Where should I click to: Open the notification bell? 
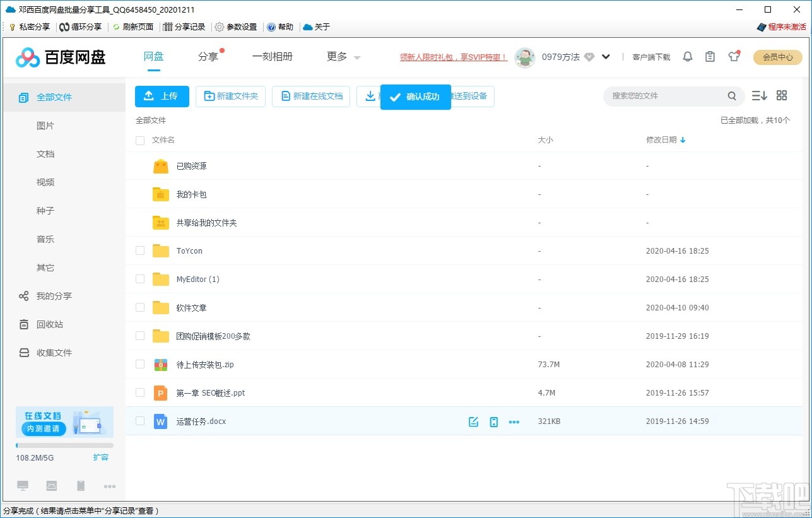click(688, 57)
